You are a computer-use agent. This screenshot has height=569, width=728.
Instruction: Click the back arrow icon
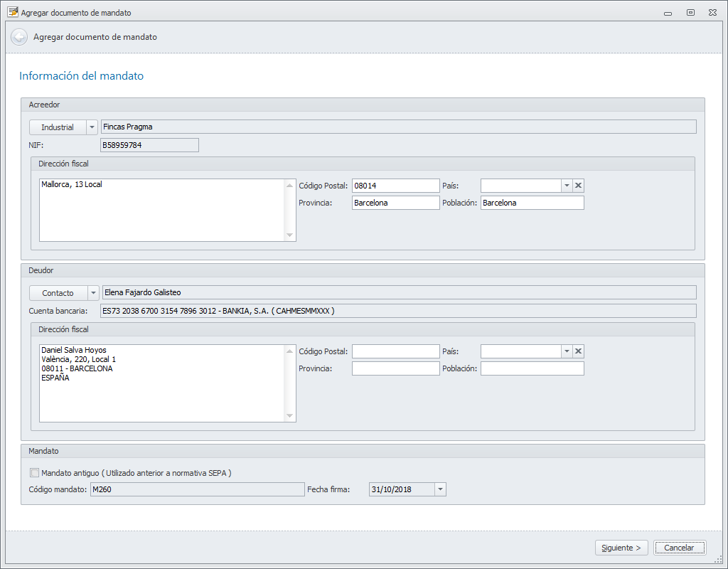(x=19, y=37)
